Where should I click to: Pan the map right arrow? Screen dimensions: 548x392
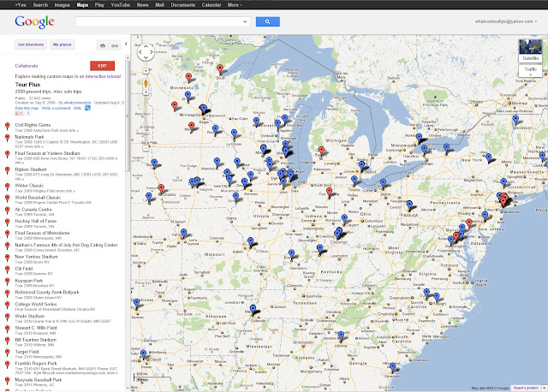(152, 52)
